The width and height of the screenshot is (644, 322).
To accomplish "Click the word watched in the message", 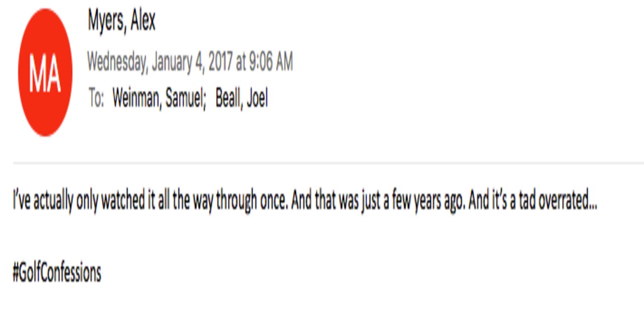I will (x=123, y=202).
